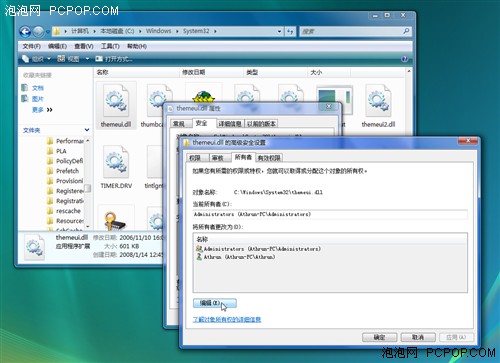Expand the recent pages dropdown beside Forward

point(48,32)
